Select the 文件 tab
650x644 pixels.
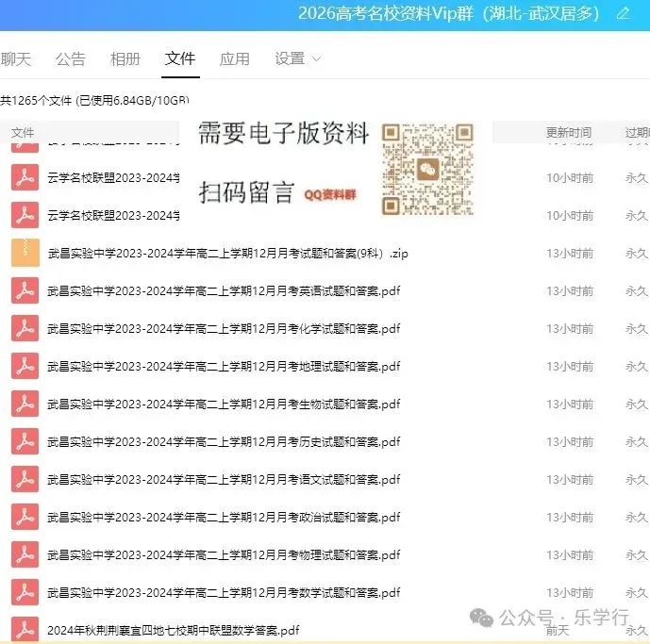click(180, 58)
